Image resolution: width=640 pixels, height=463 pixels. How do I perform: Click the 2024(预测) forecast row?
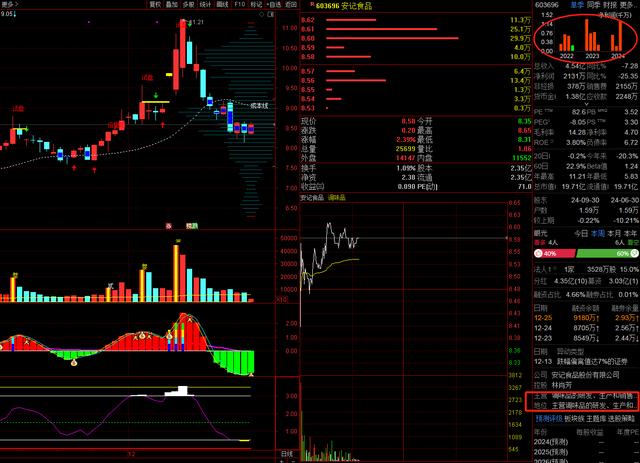point(586,442)
